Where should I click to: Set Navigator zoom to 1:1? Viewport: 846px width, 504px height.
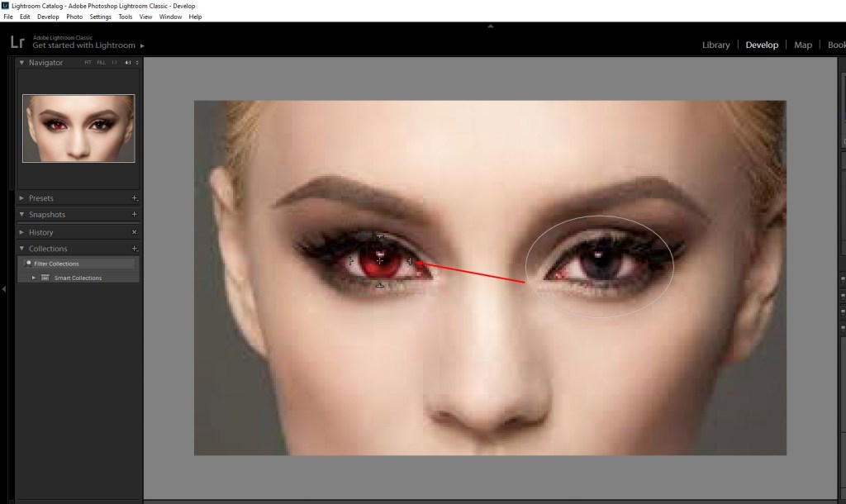click(114, 63)
